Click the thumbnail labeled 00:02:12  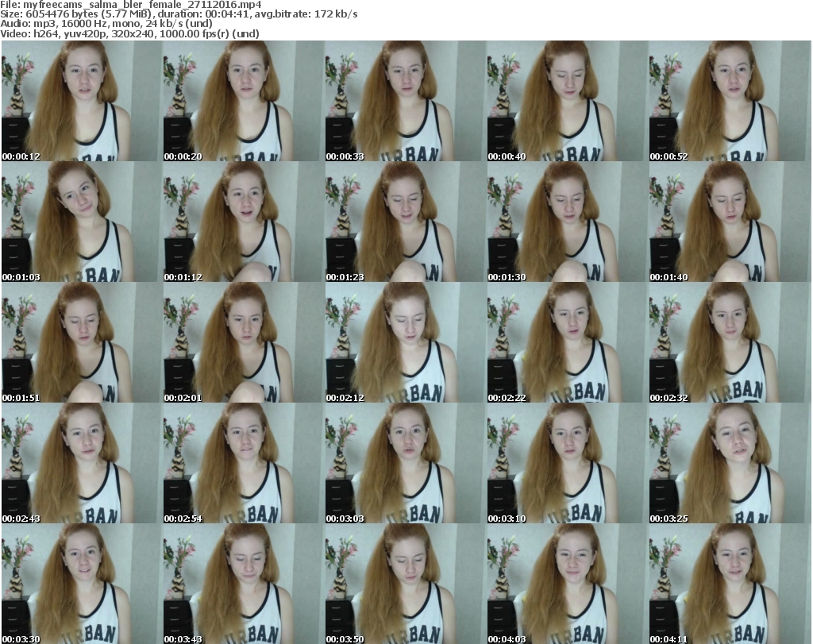click(x=405, y=342)
